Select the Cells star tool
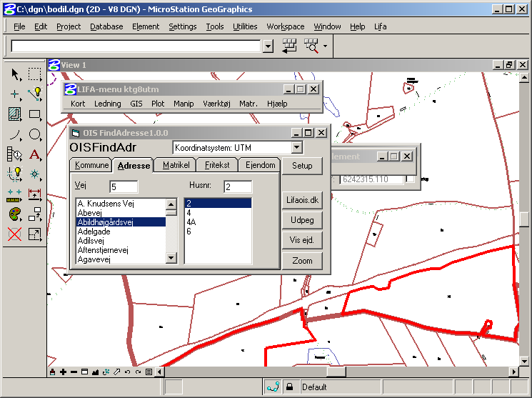Viewport: 532px width, 398px height. tap(34, 174)
